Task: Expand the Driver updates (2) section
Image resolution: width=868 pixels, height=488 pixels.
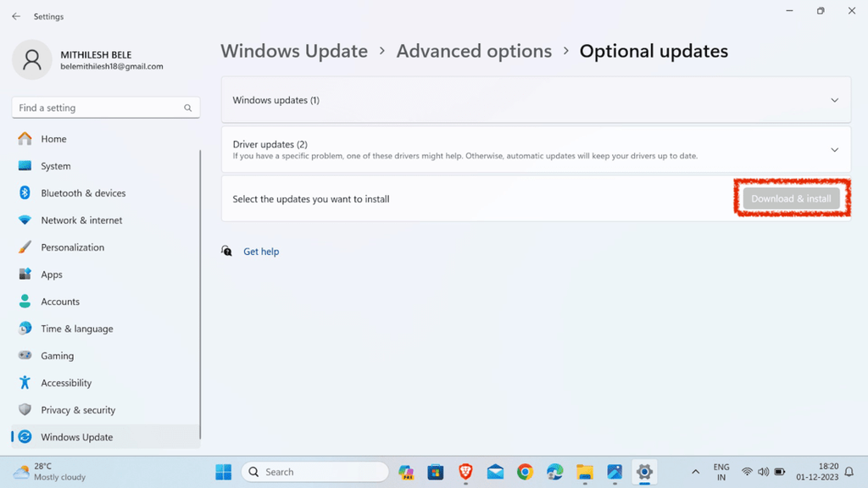Action: [x=536, y=149]
